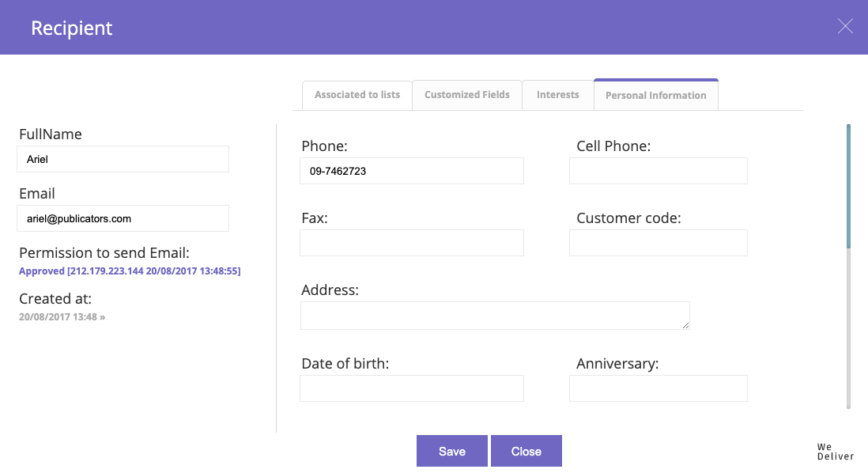Focus the FullName input field
The width and height of the screenshot is (868, 473).
123,159
